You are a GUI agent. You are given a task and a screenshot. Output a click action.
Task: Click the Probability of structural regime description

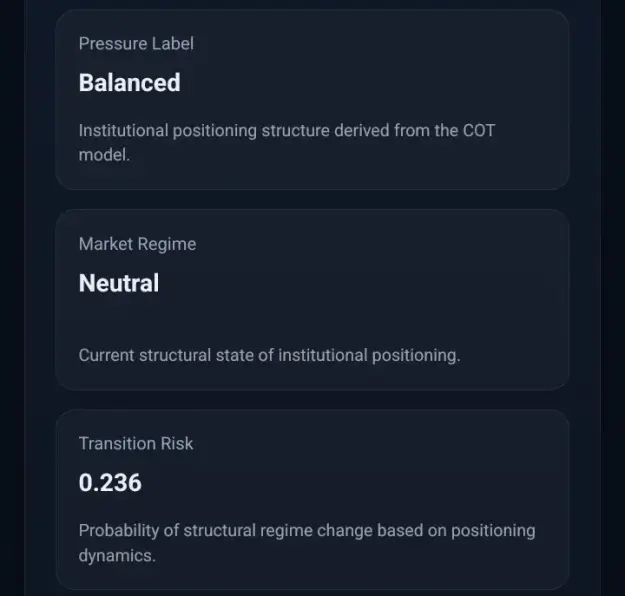point(307,543)
